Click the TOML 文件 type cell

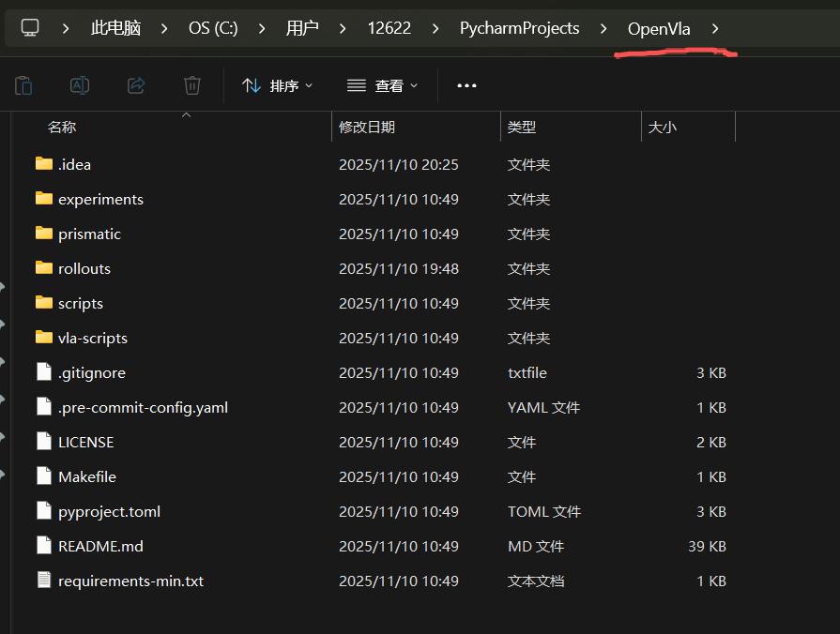click(x=544, y=511)
